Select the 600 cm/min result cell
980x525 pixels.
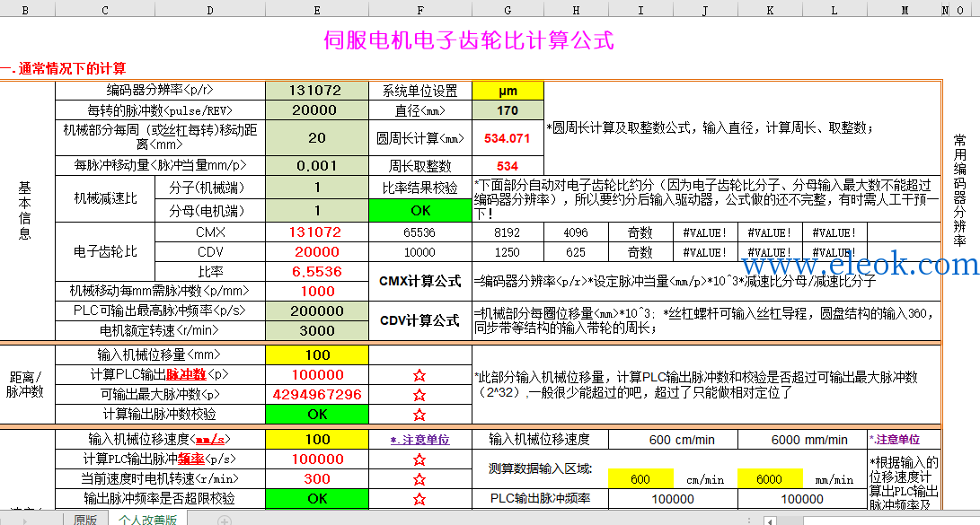(673, 440)
